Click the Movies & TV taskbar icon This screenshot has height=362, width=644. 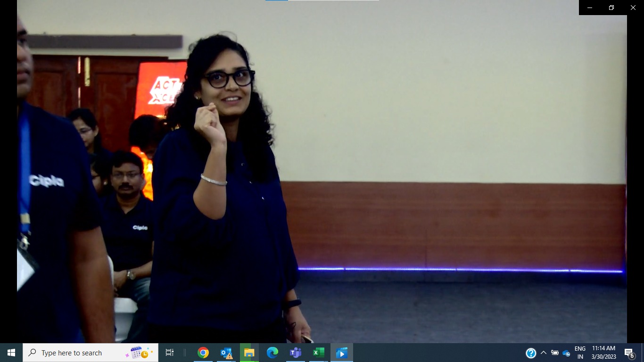click(342, 353)
